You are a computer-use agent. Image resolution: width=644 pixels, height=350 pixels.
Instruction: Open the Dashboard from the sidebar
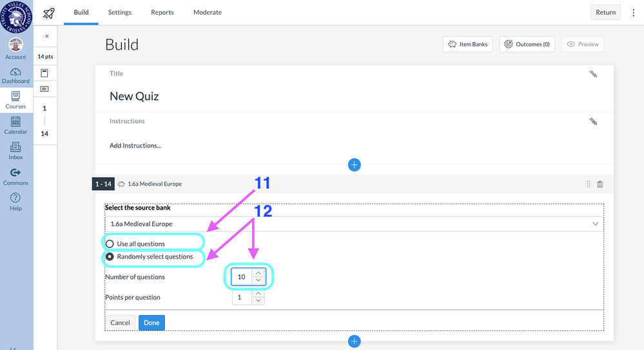(x=15, y=75)
